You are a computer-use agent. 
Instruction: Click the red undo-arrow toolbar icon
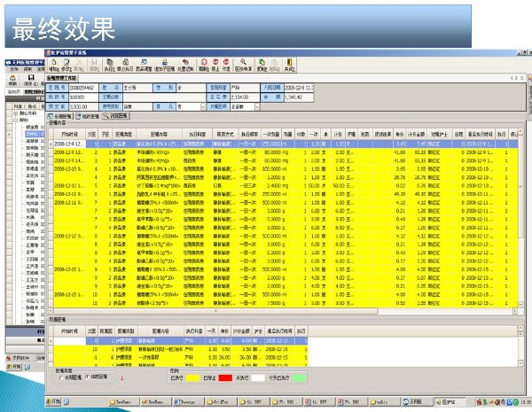[x=185, y=65]
